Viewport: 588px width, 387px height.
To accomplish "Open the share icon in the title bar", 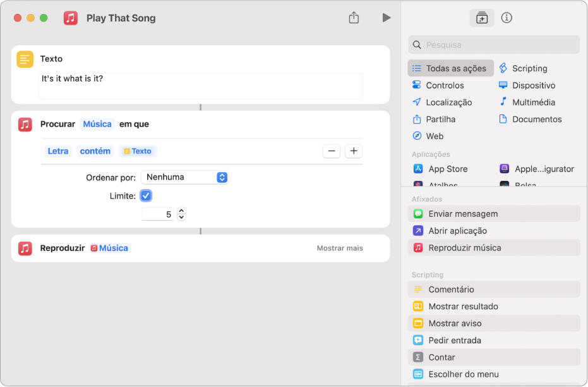I will [x=354, y=18].
